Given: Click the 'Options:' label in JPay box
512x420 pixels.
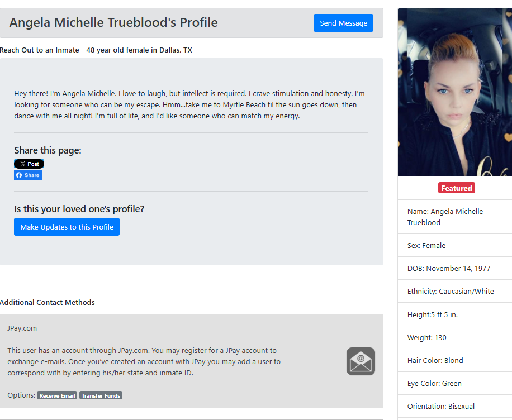Looking at the screenshot, I should pos(21,395).
